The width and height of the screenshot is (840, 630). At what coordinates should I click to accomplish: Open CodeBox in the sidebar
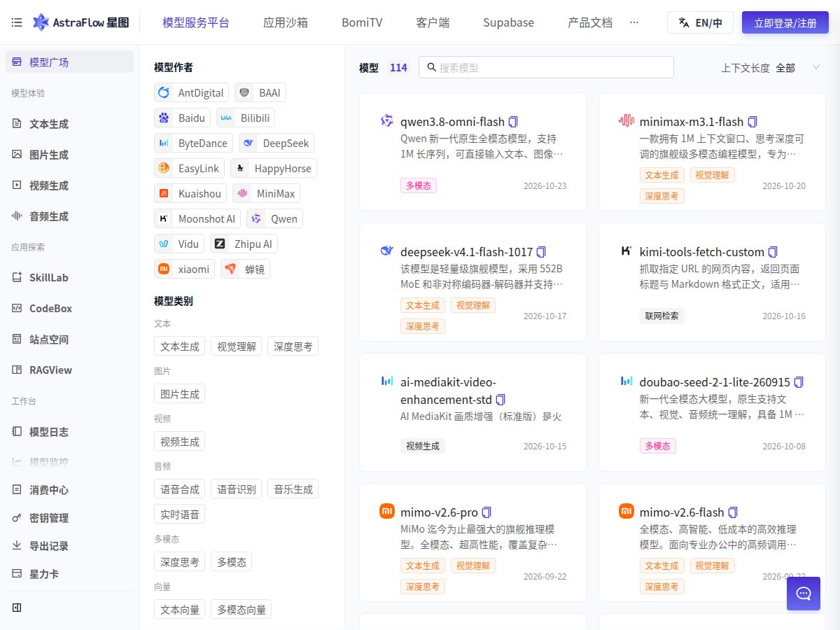tap(69, 309)
